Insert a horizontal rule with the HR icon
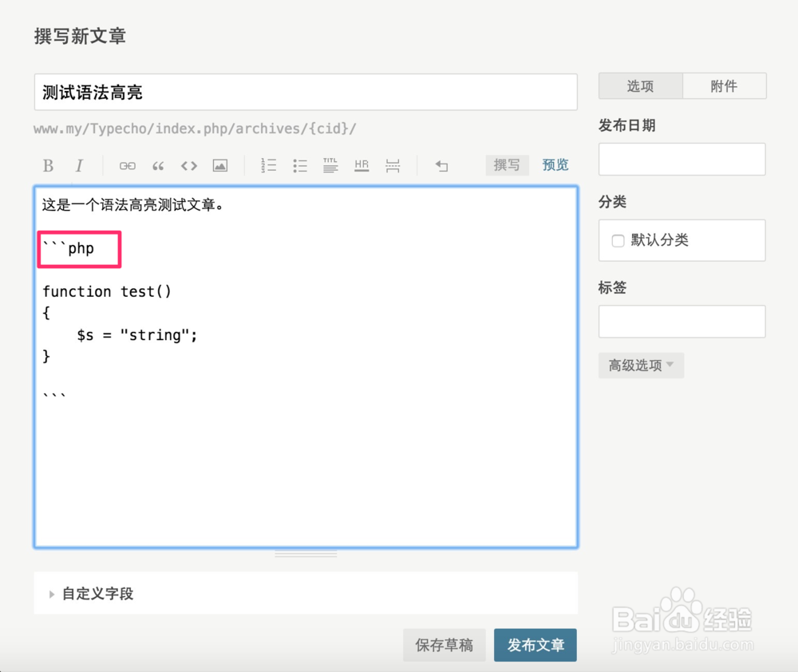The height and width of the screenshot is (672, 798). click(x=361, y=165)
